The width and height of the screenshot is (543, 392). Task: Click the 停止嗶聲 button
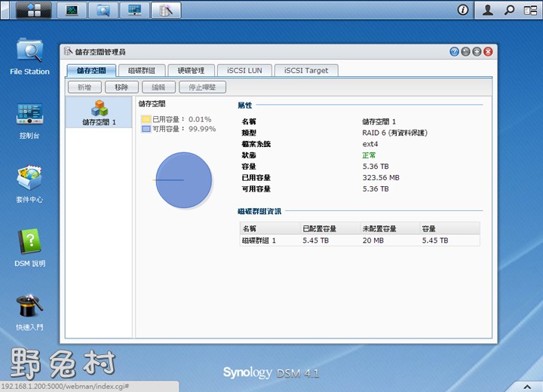[x=202, y=87]
